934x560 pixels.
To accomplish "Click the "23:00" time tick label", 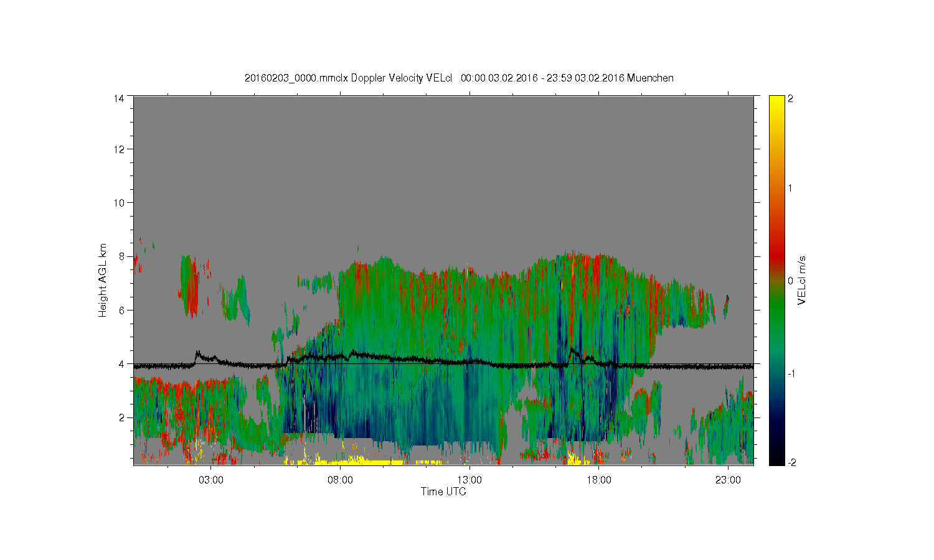I will pos(728,480).
